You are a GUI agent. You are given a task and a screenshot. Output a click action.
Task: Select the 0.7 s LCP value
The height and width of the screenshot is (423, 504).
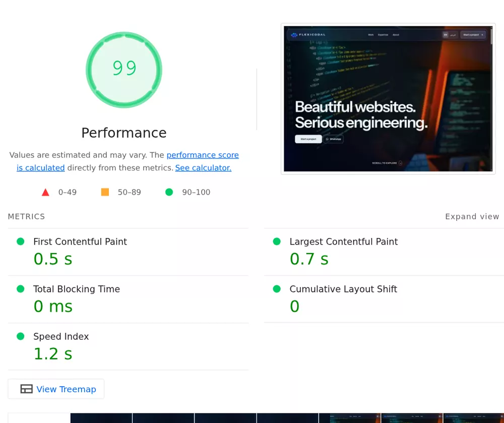pos(309,259)
